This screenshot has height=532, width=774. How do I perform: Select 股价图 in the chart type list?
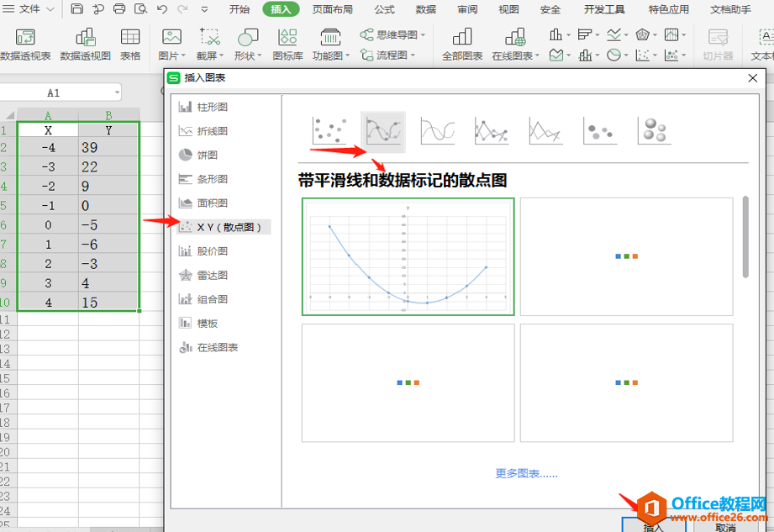pyautogui.click(x=224, y=251)
